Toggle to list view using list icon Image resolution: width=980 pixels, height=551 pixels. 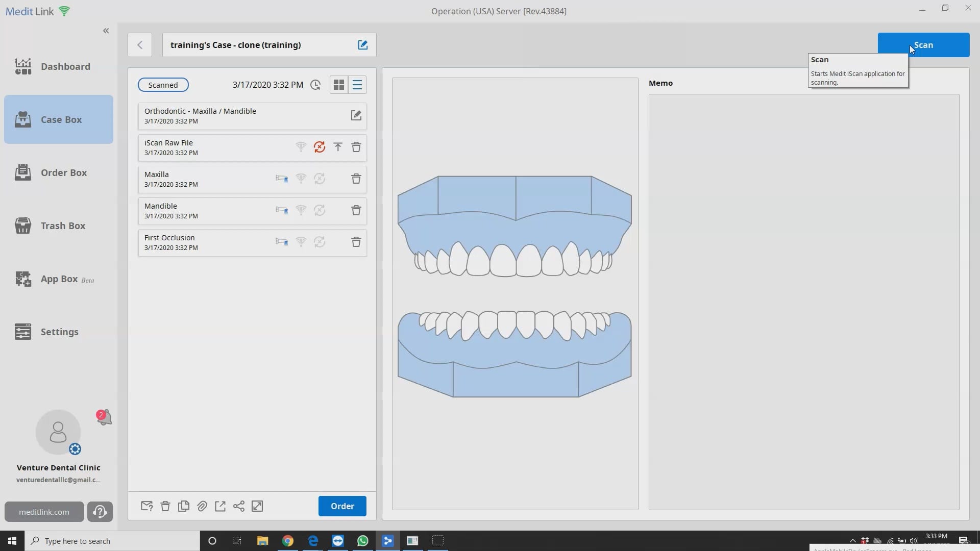pos(357,85)
